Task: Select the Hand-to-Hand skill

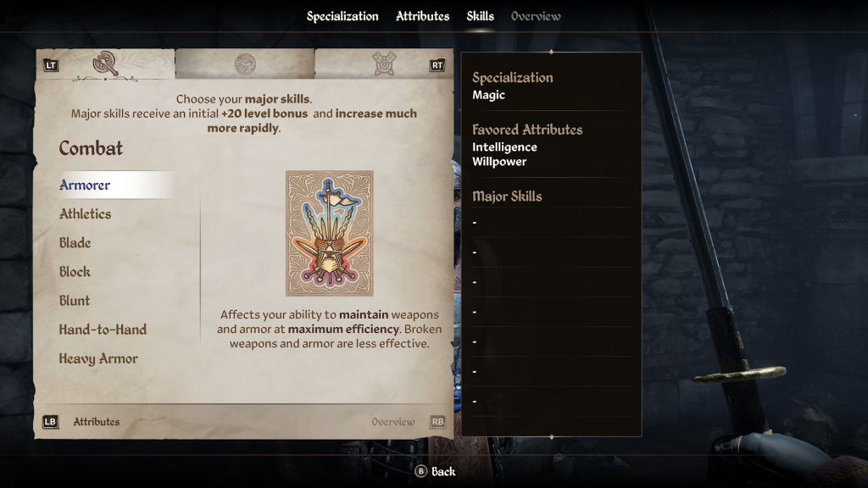Action: point(103,330)
